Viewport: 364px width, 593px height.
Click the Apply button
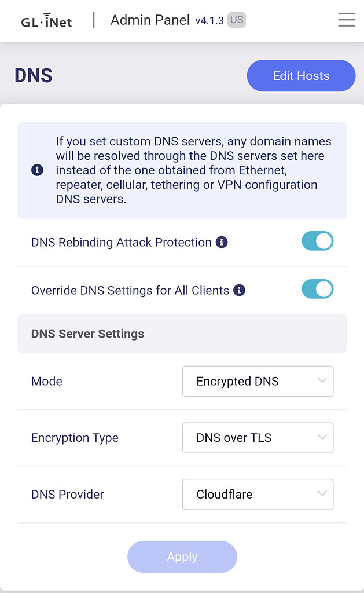point(182,557)
